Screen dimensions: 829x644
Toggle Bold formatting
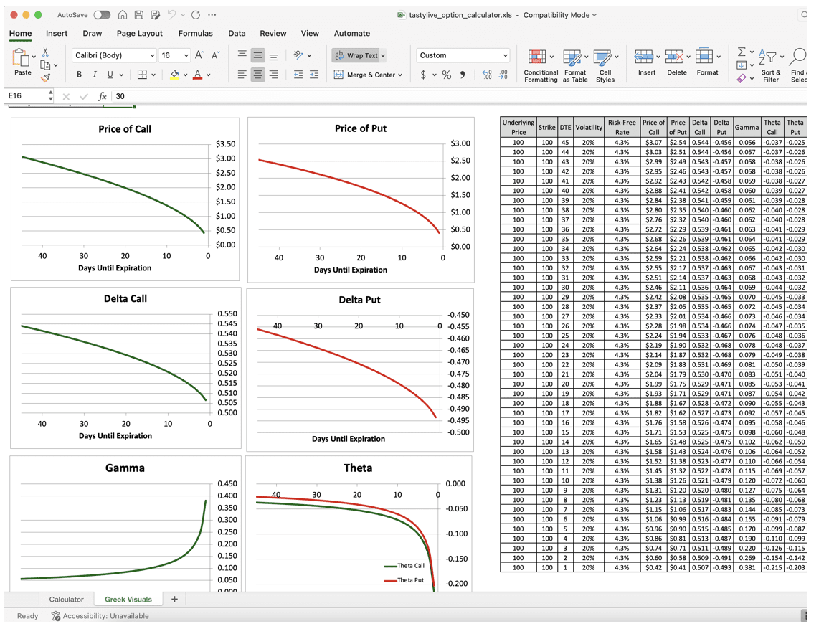pyautogui.click(x=80, y=75)
